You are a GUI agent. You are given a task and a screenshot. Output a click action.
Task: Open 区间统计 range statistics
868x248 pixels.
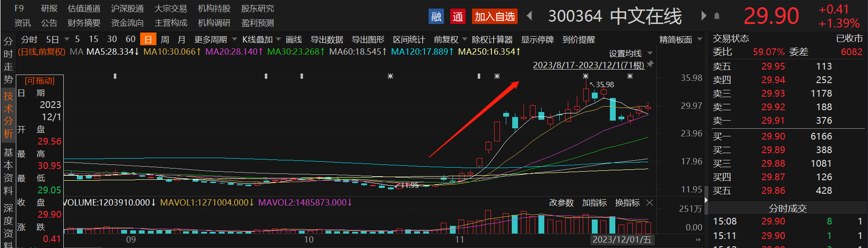(409, 40)
